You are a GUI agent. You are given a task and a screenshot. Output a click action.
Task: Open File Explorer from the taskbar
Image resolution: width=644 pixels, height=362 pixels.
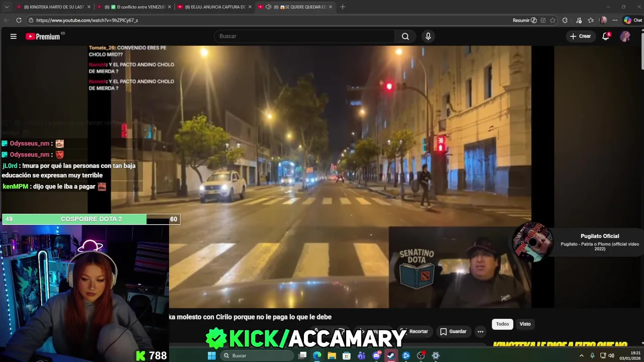click(332, 355)
